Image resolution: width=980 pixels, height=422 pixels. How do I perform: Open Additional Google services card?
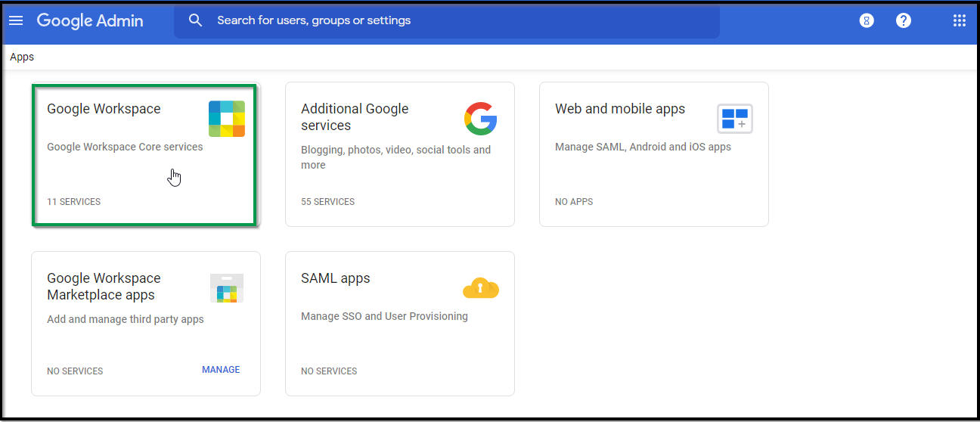pos(355,117)
